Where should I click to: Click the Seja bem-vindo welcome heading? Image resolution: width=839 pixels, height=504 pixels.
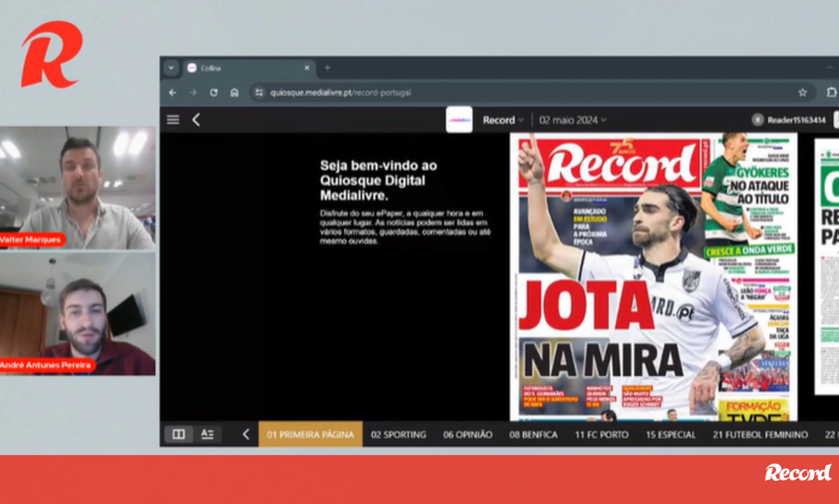click(379, 181)
